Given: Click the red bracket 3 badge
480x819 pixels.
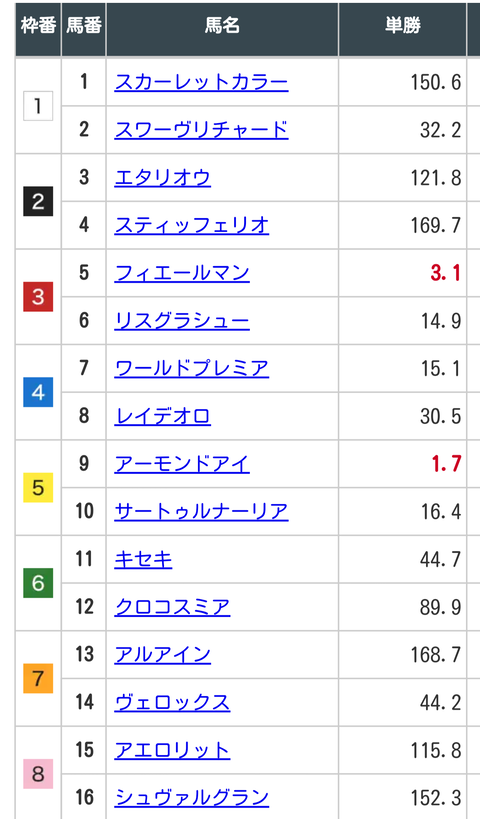Looking at the screenshot, I should coord(38,297).
